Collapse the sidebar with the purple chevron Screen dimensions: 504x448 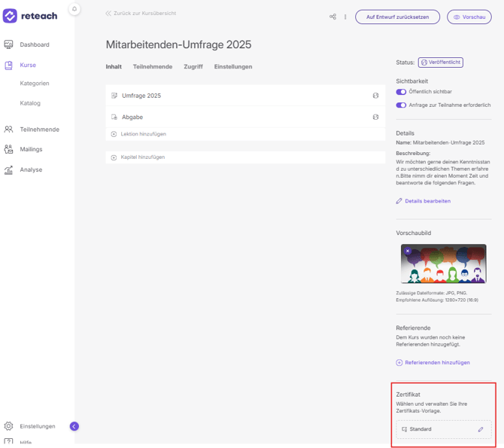coord(74,426)
